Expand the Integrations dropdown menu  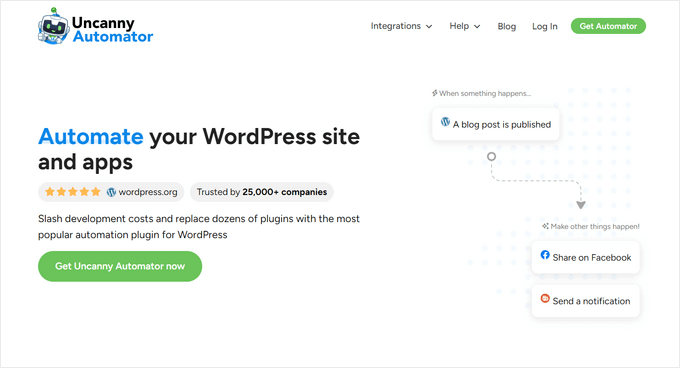(x=401, y=26)
